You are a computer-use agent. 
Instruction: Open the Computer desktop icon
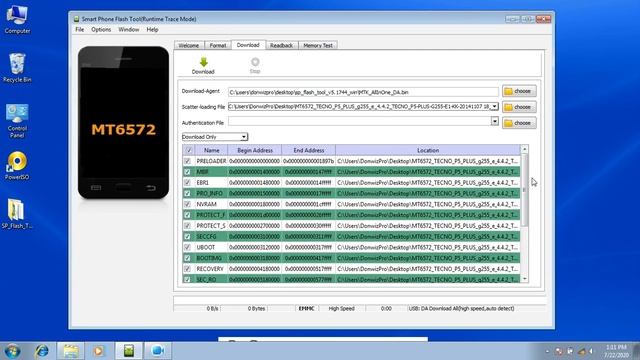[17, 20]
